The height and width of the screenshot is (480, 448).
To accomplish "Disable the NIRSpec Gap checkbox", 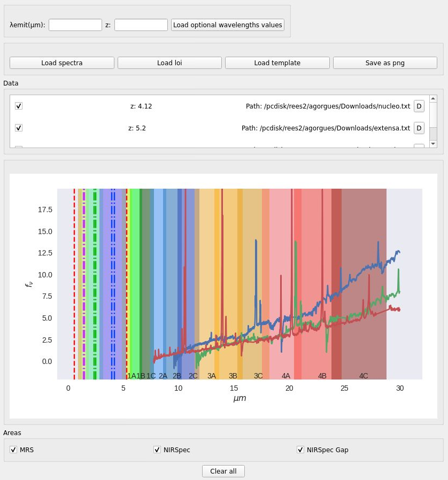I will click(300, 450).
